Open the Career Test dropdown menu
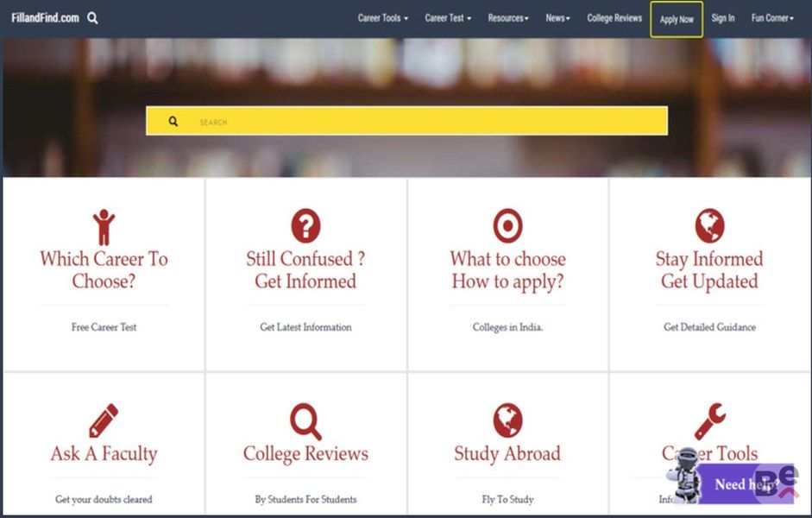812x518 pixels. pyautogui.click(x=448, y=18)
